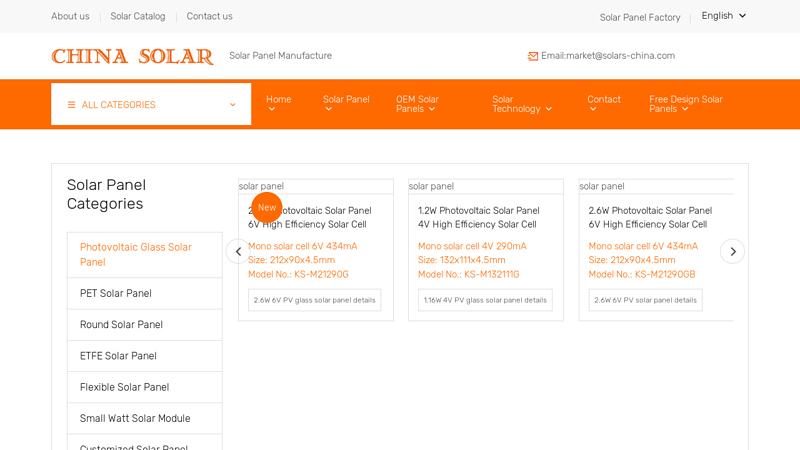Select the ETFE Solar Panel category

pyautogui.click(x=145, y=356)
